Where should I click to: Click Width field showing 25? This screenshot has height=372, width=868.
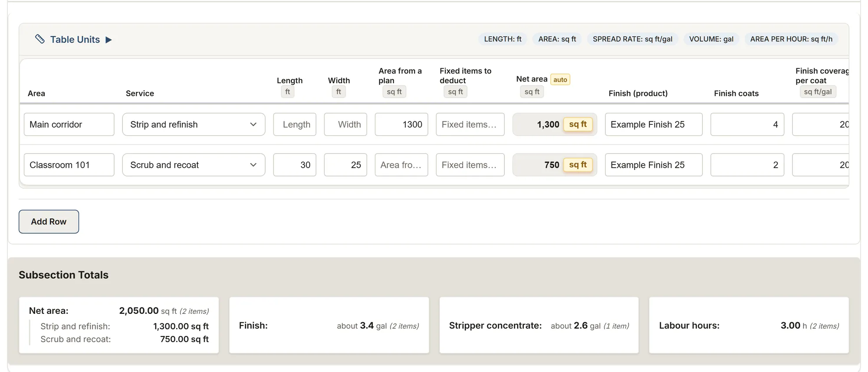pyautogui.click(x=345, y=165)
